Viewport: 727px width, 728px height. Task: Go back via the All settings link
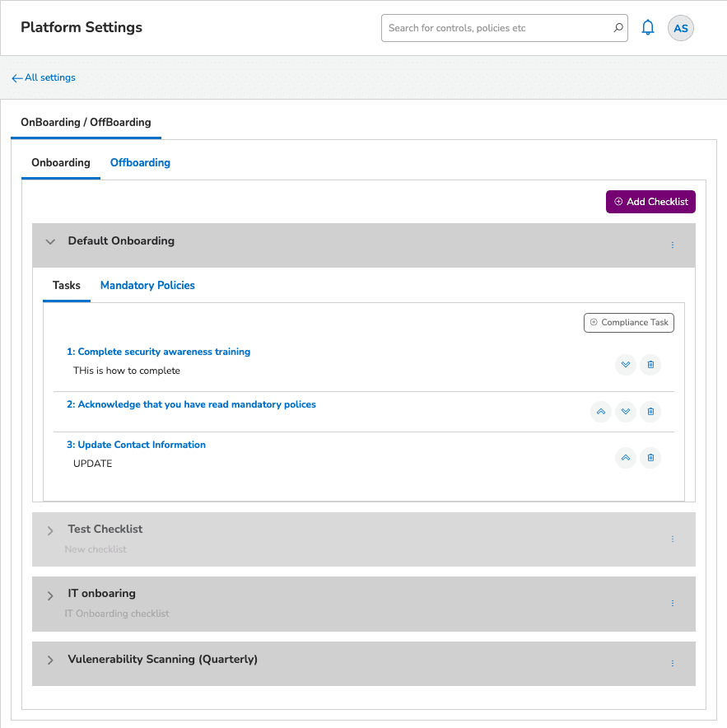(43, 77)
